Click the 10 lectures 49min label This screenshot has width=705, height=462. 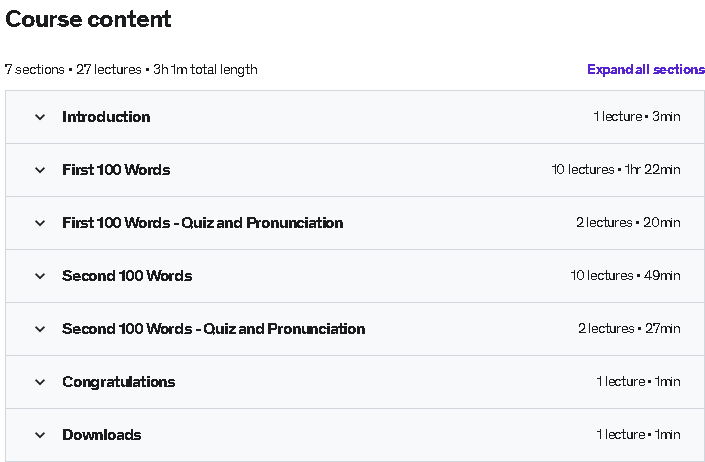click(x=625, y=275)
